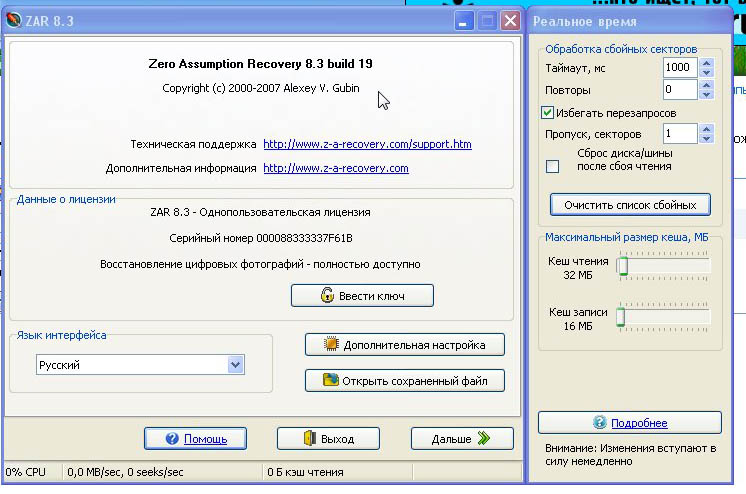This screenshot has height=494, width=746.
Task: Click Zero Assumption Recovery 8.3 build 19 heading
Action: (260, 64)
